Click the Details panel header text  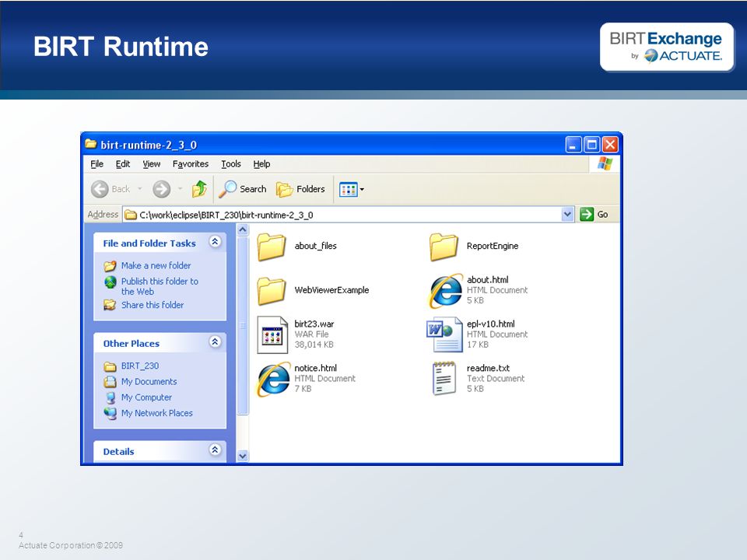click(x=118, y=451)
